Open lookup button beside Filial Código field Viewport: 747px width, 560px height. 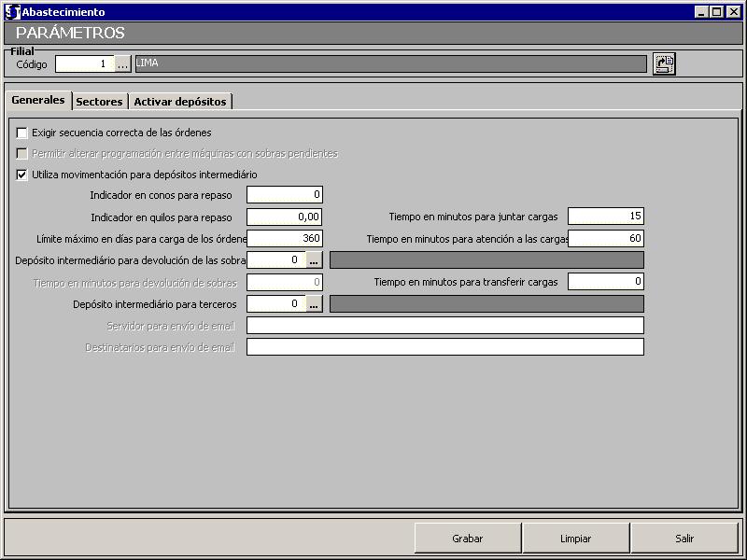coord(123,64)
